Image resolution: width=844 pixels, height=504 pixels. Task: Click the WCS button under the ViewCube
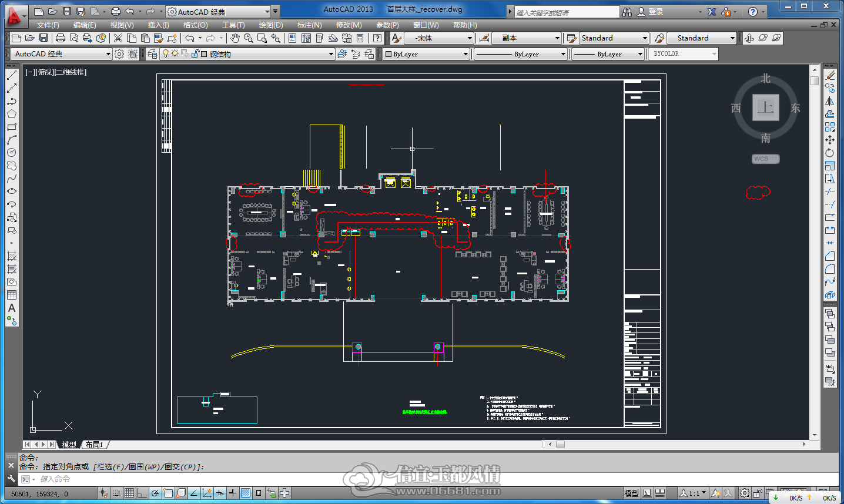(766, 159)
